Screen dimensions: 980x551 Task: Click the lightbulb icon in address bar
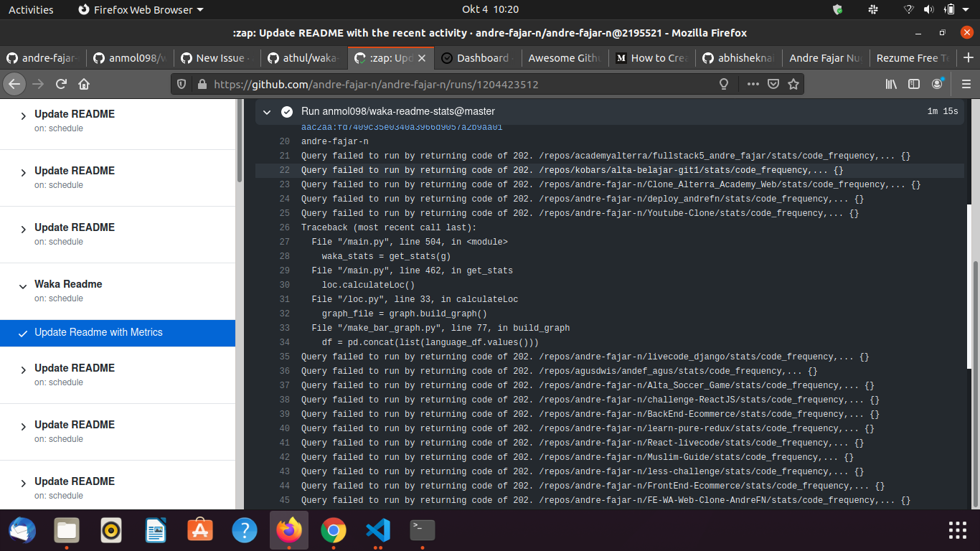(724, 84)
